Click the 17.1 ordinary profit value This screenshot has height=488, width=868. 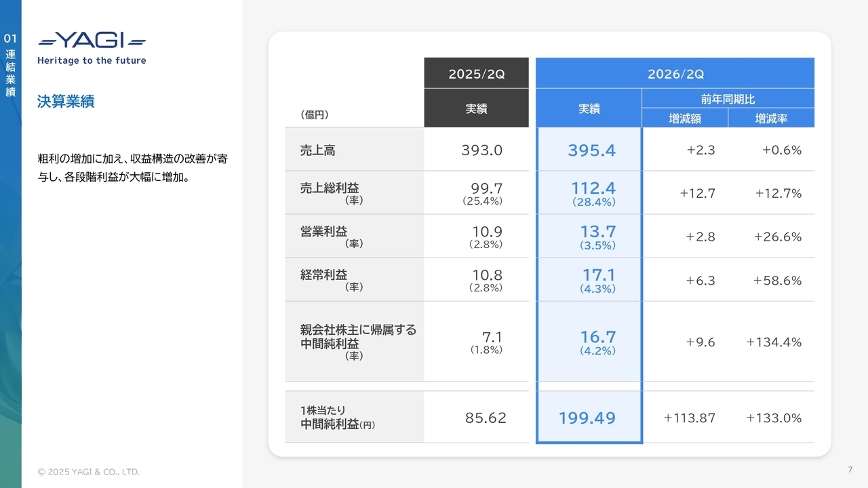click(598, 274)
